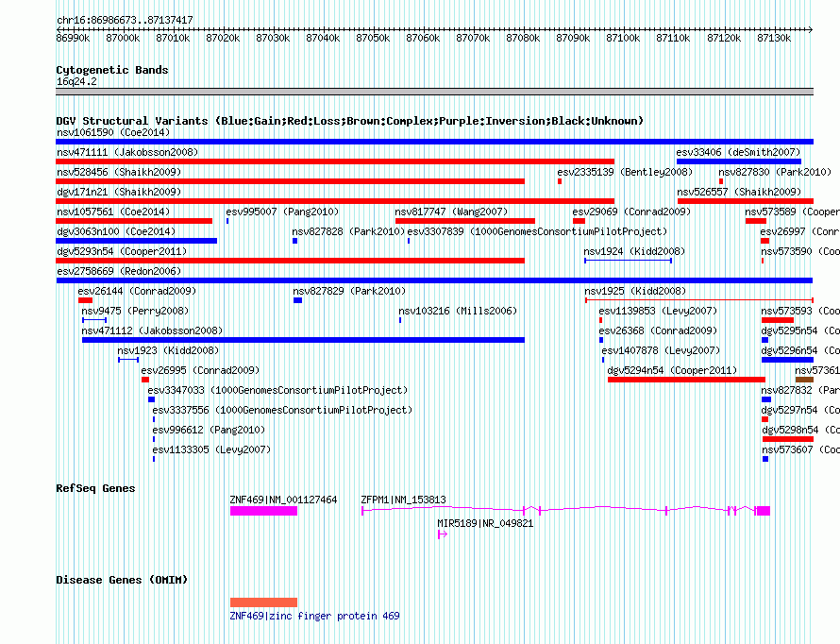Click the 87050k ruler position
Viewport: 840px width, 644px height.
point(373,38)
